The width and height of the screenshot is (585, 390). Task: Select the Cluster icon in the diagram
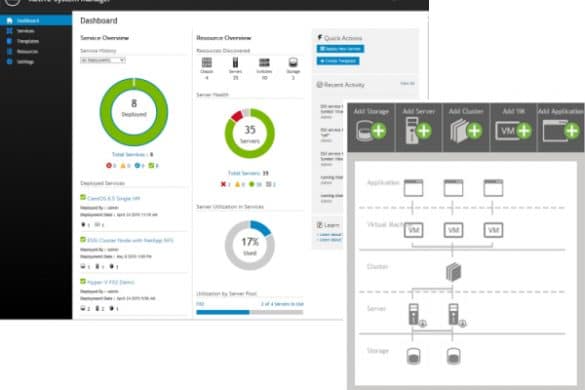453,272
